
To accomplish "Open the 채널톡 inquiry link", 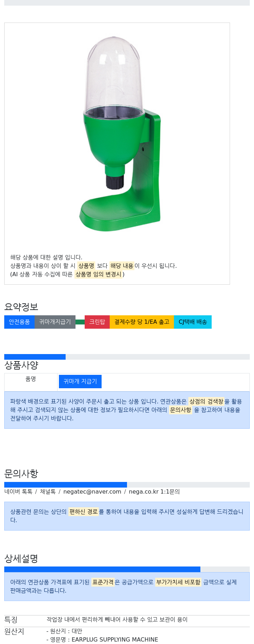I will 48,492.
